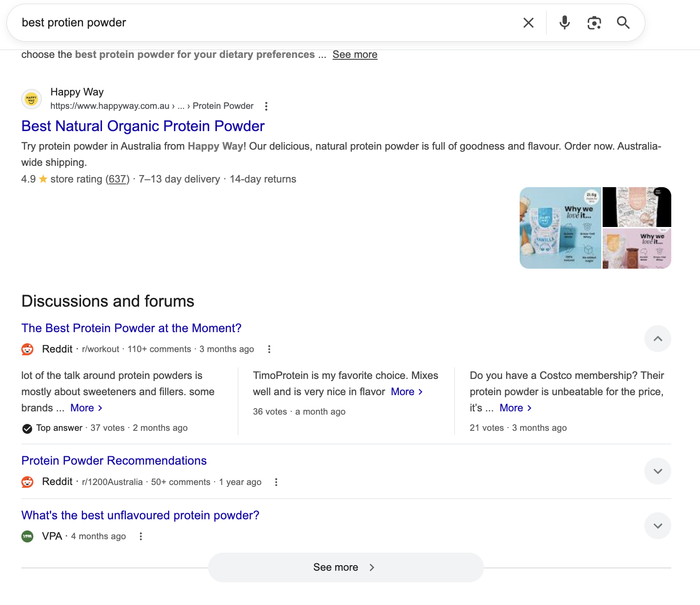Start voice search with the microphone icon

coord(564,23)
